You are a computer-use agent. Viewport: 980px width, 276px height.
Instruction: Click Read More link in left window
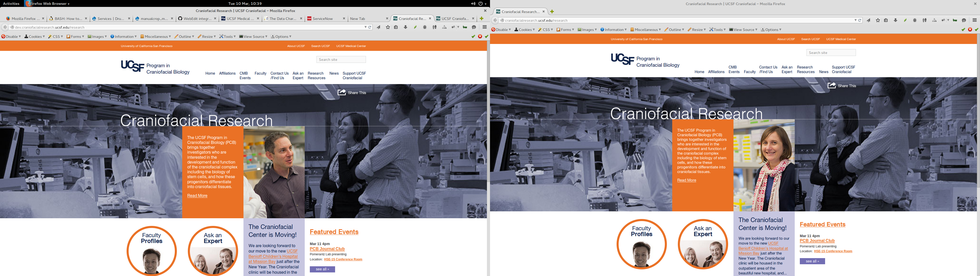197,195
